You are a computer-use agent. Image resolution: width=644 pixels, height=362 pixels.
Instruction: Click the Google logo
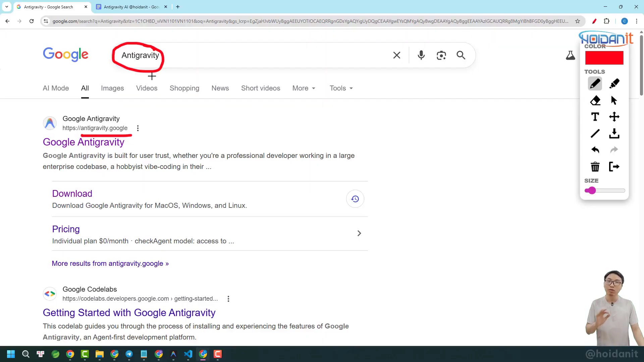tap(65, 54)
